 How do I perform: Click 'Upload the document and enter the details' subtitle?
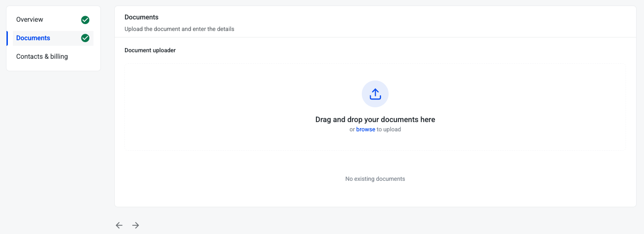point(180,29)
